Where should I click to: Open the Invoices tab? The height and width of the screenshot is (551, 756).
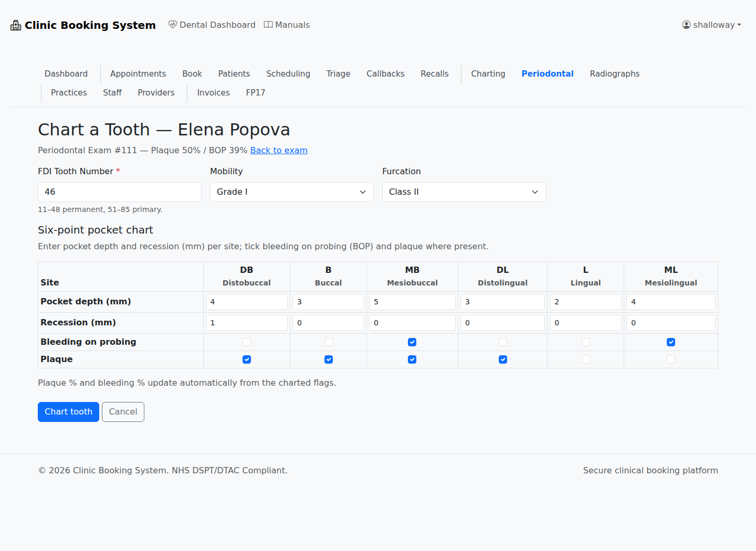tap(214, 93)
